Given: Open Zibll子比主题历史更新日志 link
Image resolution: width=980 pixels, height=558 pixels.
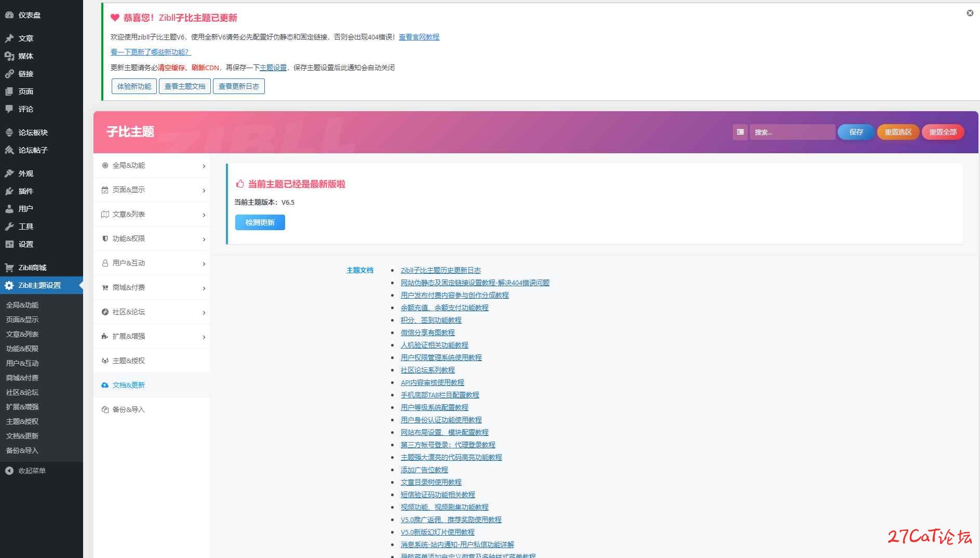Looking at the screenshot, I should pyautogui.click(x=440, y=270).
